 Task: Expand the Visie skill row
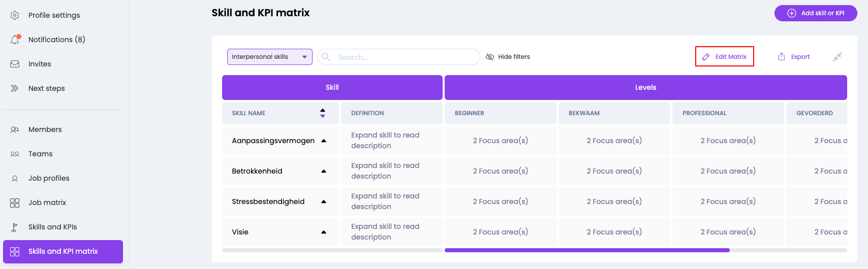[x=324, y=232]
